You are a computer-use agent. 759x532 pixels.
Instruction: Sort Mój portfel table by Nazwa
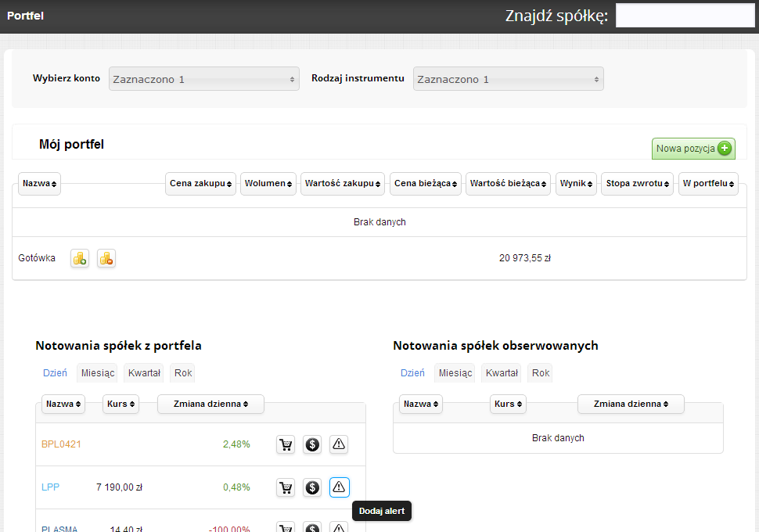point(39,184)
